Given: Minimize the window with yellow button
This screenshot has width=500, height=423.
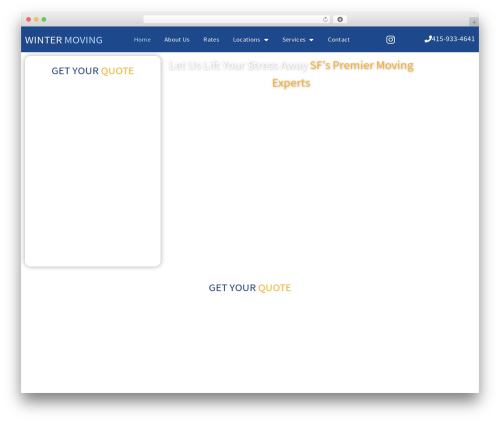Looking at the screenshot, I should pyautogui.click(x=36, y=19).
